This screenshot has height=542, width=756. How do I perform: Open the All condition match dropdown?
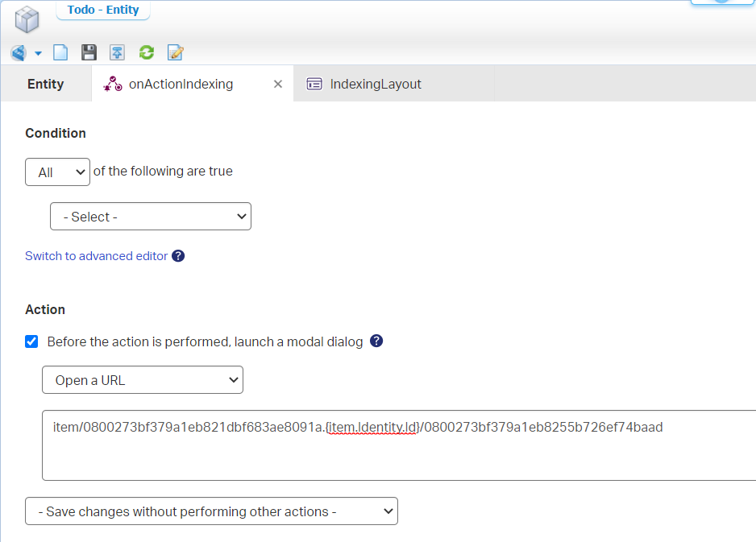pyautogui.click(x=57, y=172)
